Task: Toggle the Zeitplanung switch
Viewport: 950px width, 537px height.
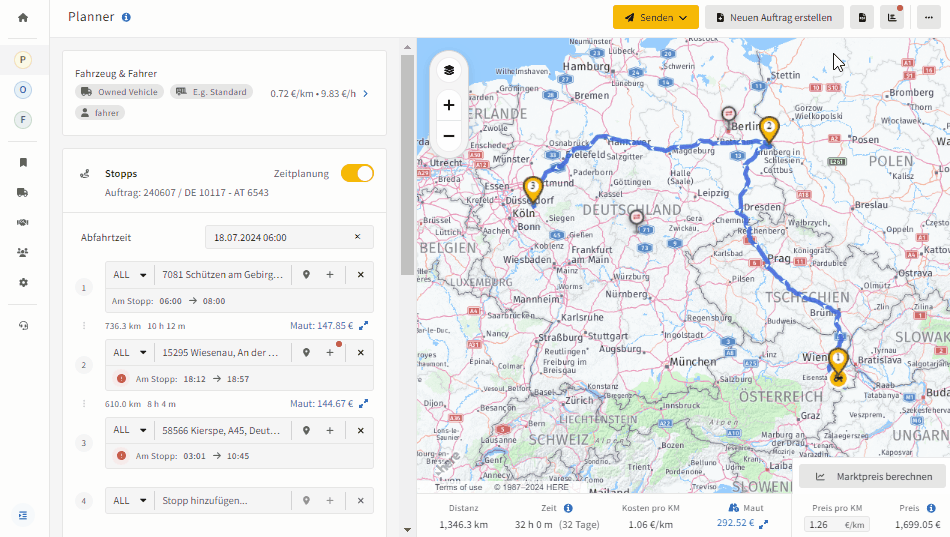Action: coord(357,173)
